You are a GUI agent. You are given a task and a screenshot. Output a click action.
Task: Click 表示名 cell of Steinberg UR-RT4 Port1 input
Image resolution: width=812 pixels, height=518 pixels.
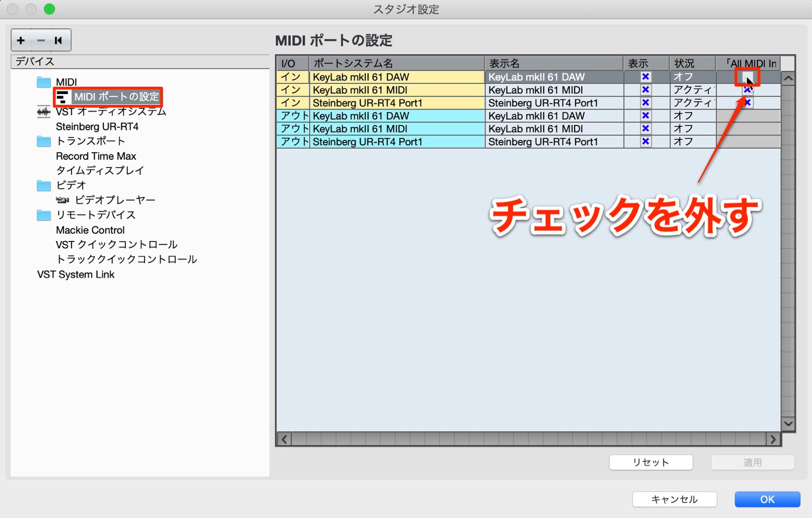tap(555, 103)
